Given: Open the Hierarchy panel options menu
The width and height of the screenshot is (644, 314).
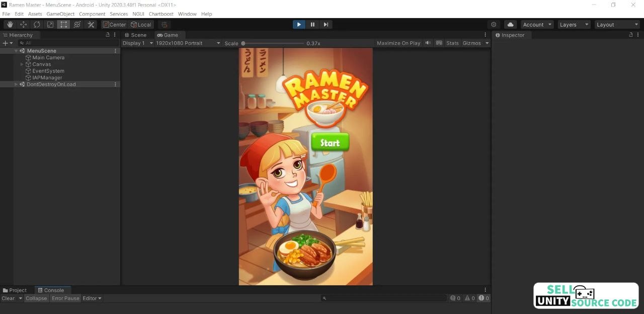Looking at the screenshot, I should 115,35.
